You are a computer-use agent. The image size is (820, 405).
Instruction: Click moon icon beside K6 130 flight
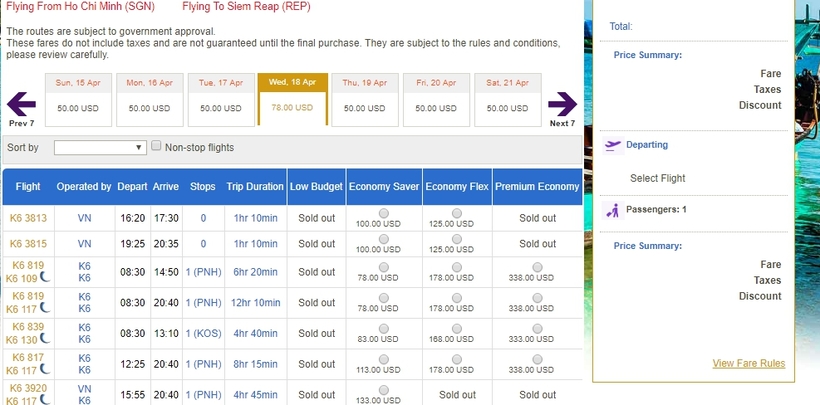pos(45,340)
